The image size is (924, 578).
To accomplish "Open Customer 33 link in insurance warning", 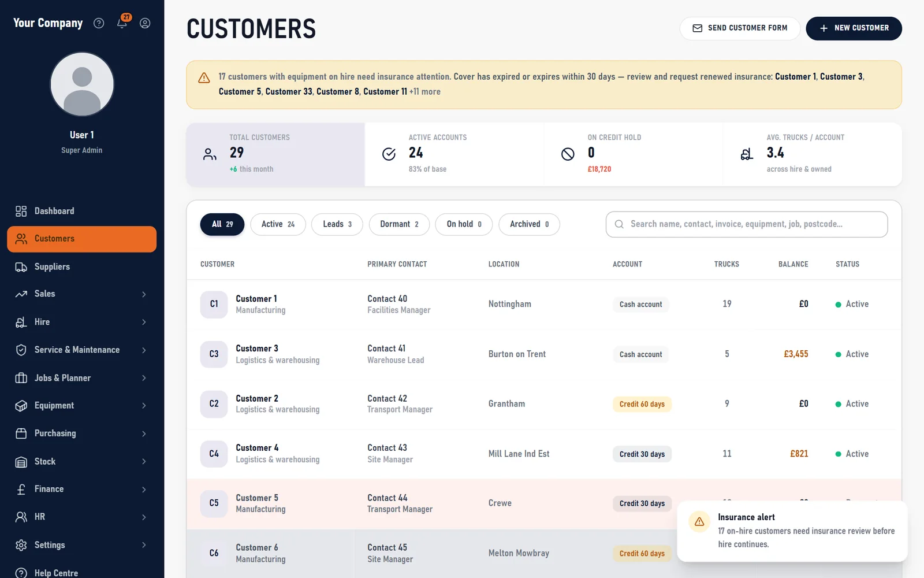I will (289, 91).
